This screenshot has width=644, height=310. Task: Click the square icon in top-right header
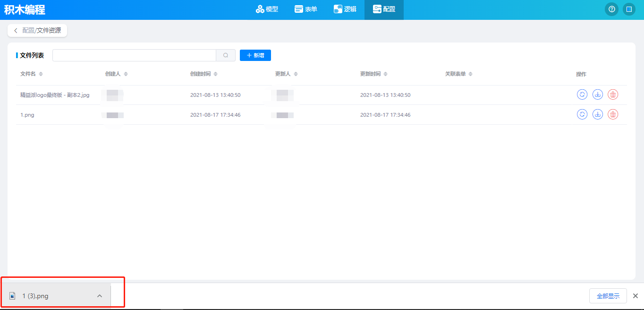628,9
